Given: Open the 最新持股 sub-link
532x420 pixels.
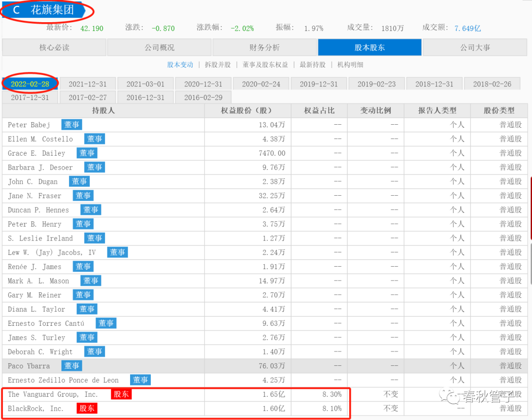Looking at the screenshot, I should pyautogui.click(x=312, y=65).
